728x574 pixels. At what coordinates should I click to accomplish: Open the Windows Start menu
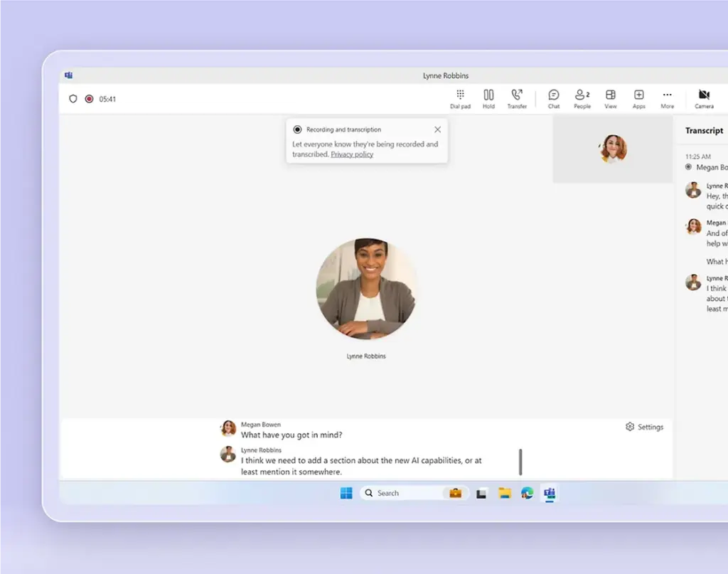pos(346,493)
